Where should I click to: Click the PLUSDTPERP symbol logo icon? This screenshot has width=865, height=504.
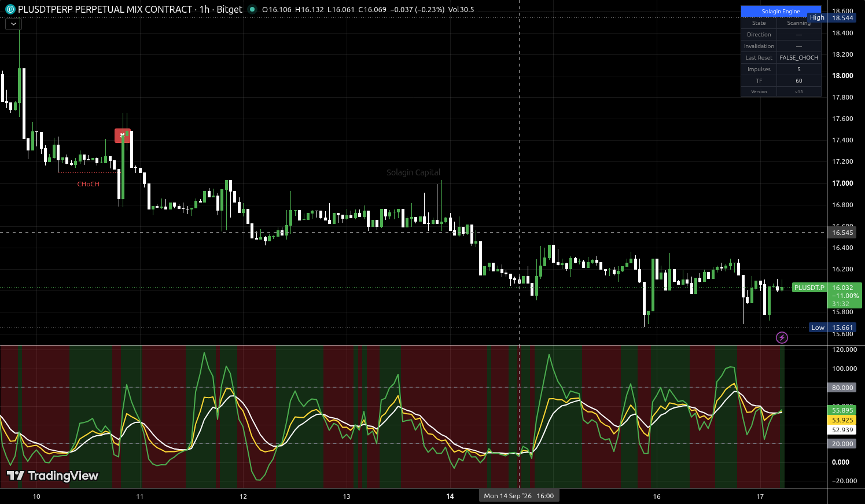tap(10, 9)
